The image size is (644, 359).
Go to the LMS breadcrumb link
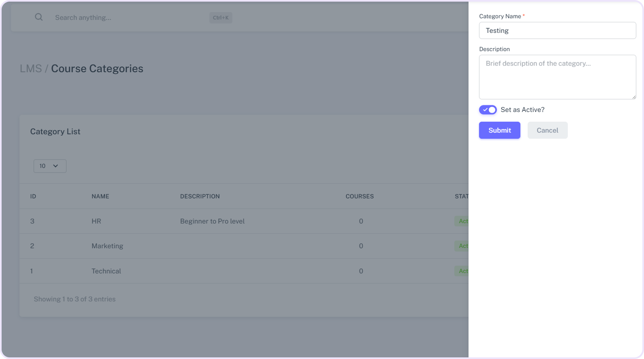pyautogui.click(x=31, y=69)
